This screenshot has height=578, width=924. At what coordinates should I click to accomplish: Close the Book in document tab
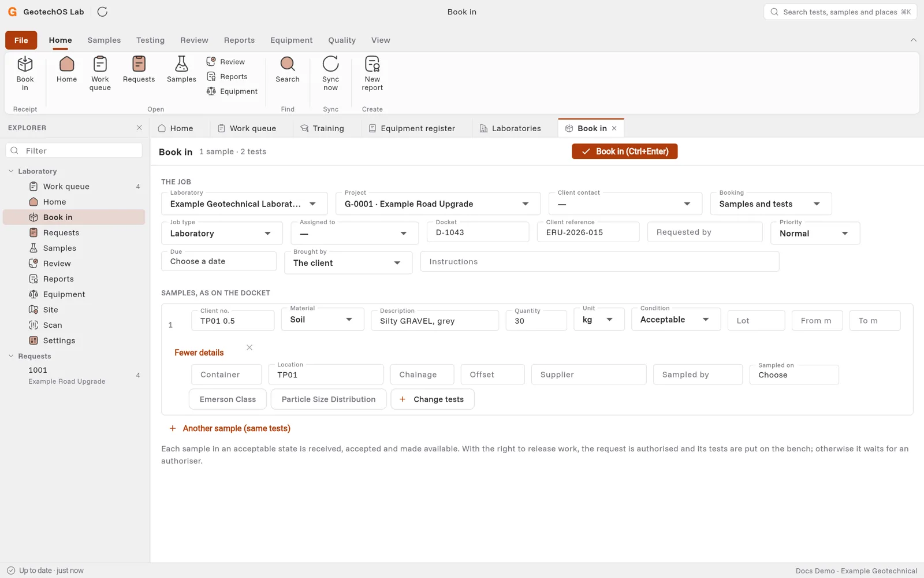click(x=614, y=128)
